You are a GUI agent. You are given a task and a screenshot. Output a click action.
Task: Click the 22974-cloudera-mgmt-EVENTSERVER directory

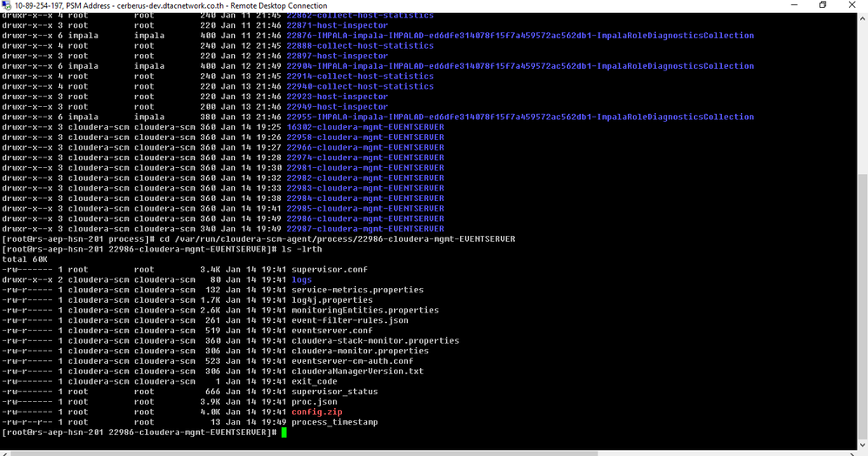click(365, 158)
